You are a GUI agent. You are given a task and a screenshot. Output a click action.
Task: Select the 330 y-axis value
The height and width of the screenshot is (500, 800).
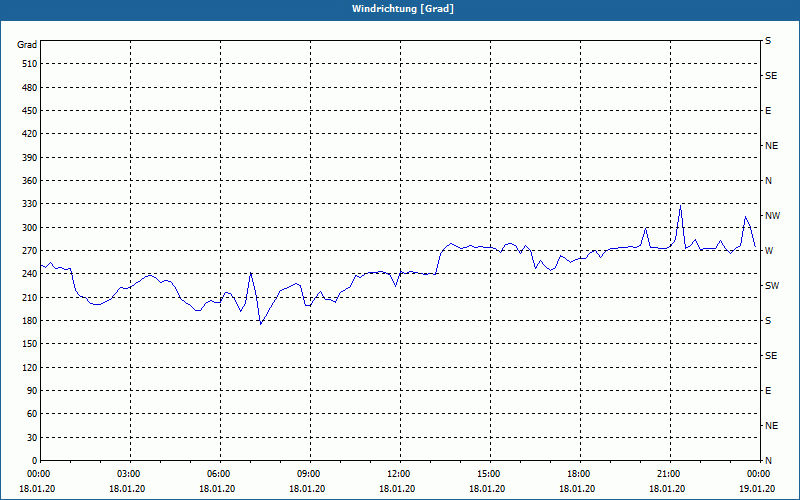click(x=30, y=204)
